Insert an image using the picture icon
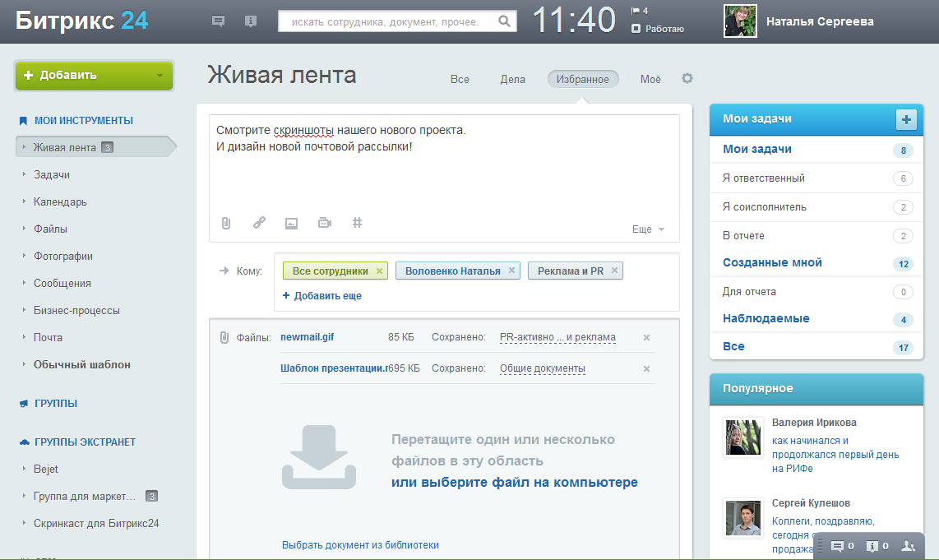This screenshot has height=560, width=939. (291, 224)
